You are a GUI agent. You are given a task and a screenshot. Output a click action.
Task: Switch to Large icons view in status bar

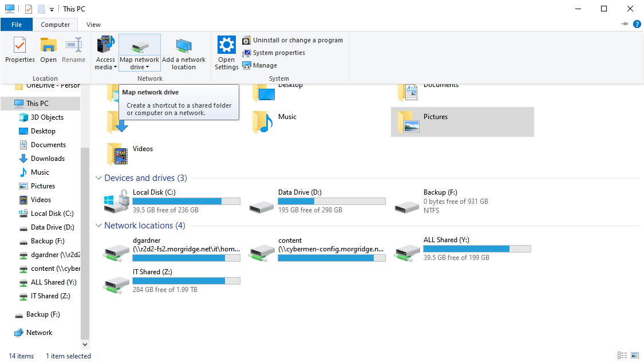click(635, 355)
